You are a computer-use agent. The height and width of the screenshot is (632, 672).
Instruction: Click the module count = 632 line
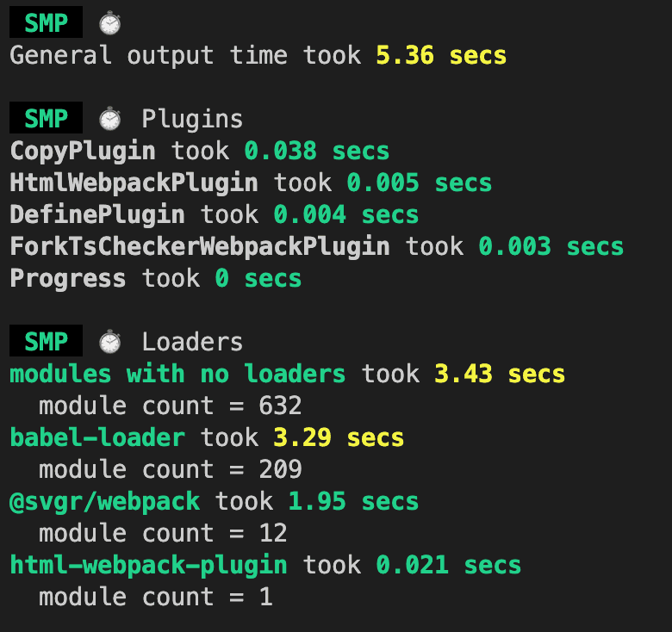[170, 406]
